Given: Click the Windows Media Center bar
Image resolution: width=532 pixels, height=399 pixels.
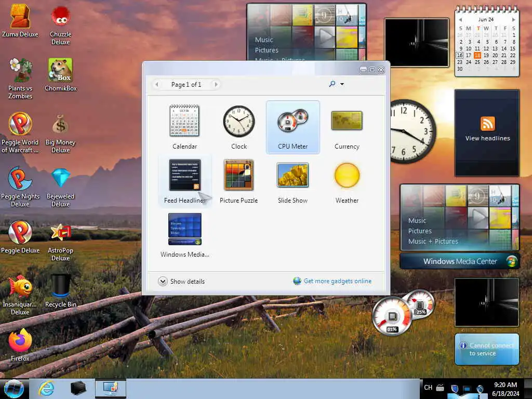Looking at the screenshot, I should 460,261.
